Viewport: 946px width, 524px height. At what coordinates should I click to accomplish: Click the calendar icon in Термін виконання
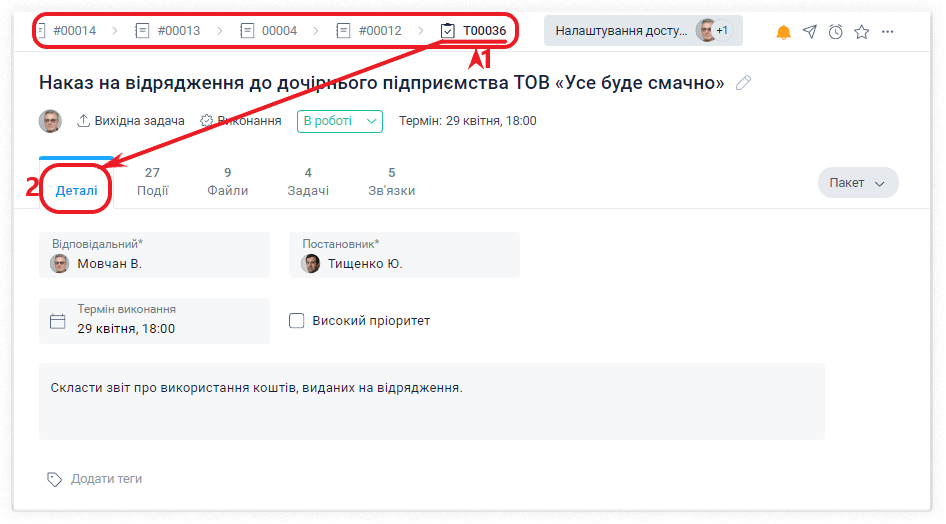click(58, 321)
